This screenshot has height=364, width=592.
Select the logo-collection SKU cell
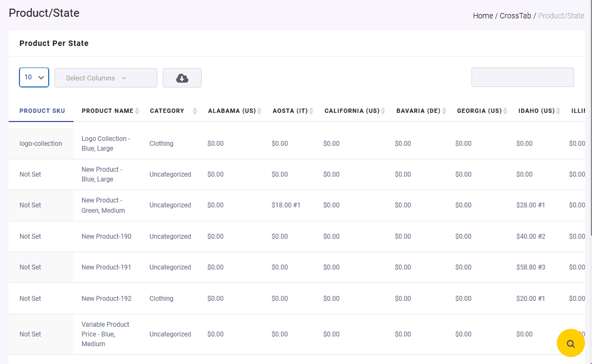click(x=41, y=144)
